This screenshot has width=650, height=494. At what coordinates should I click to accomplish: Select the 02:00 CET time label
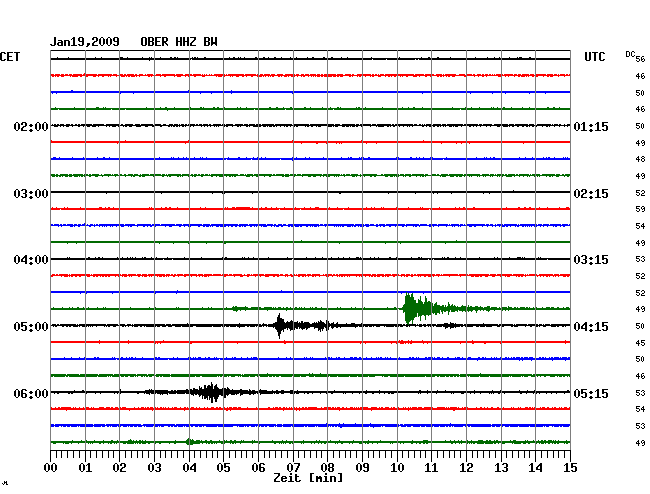pyautogui.click(x=31, y=126)
